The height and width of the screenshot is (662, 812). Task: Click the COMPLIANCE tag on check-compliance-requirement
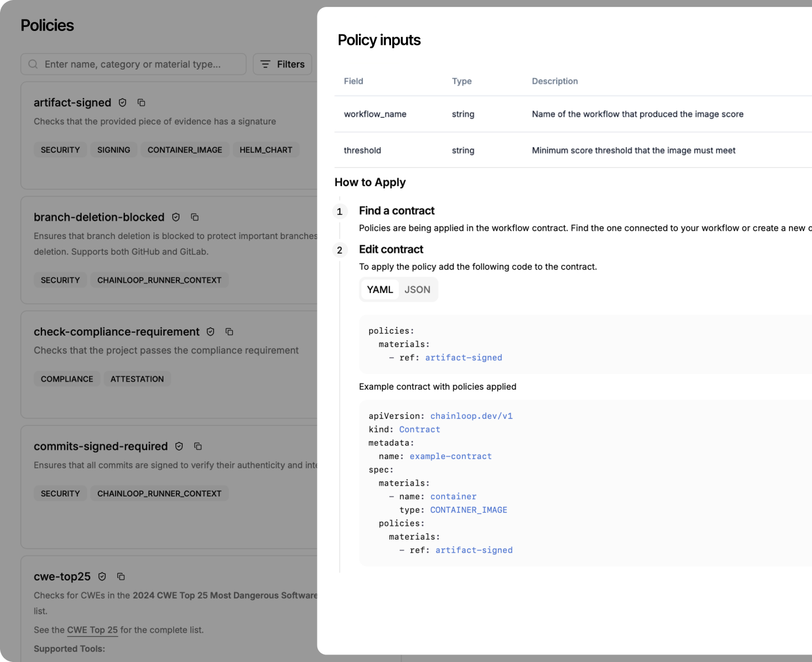pos(67,379)
